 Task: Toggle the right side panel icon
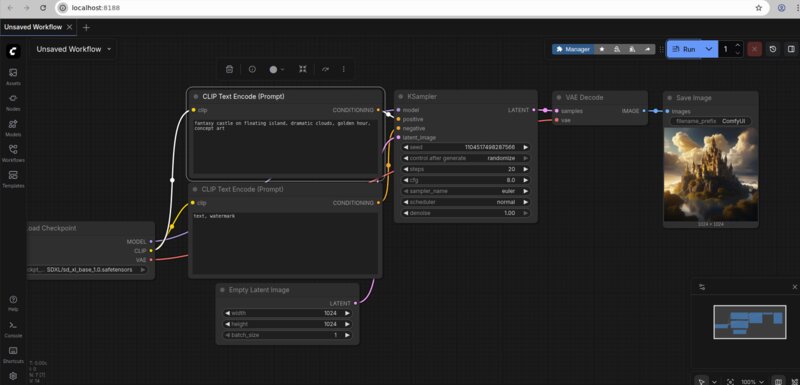point(791,49)
